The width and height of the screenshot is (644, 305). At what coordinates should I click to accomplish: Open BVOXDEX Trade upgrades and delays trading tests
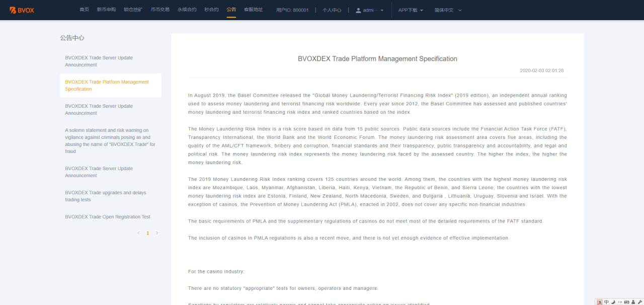110,196
